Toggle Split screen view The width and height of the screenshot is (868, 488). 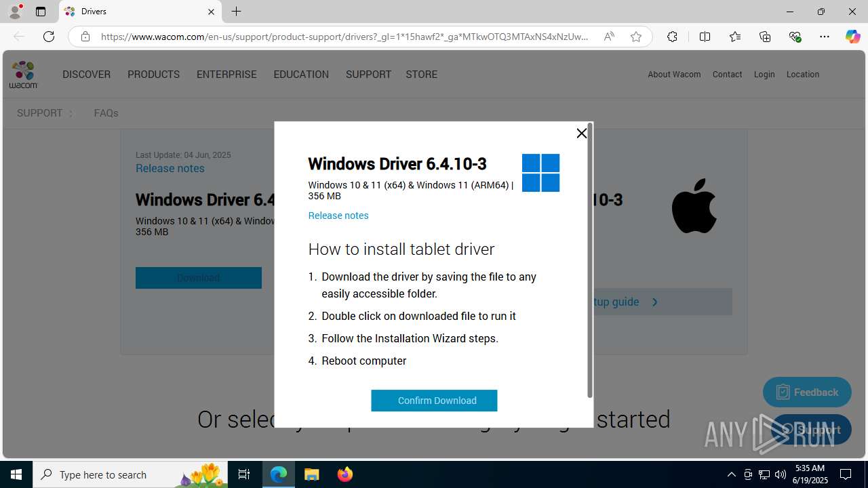(705, 37)
